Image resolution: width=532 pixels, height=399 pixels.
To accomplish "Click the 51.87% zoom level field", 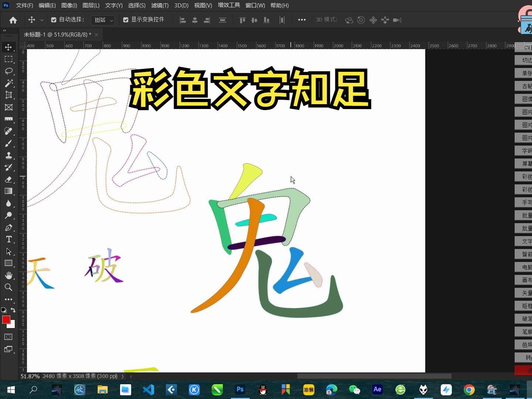I will tap(30, 376).
